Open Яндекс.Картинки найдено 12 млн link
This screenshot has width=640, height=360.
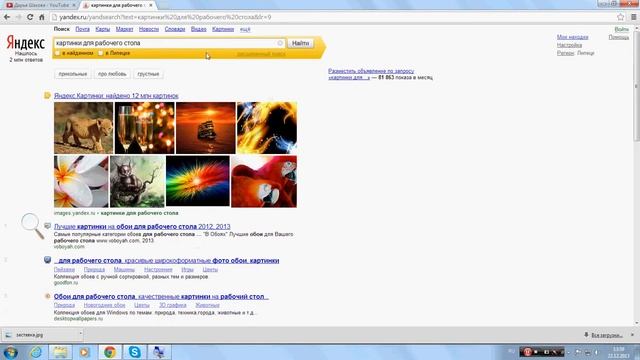(x=116, y=96)
